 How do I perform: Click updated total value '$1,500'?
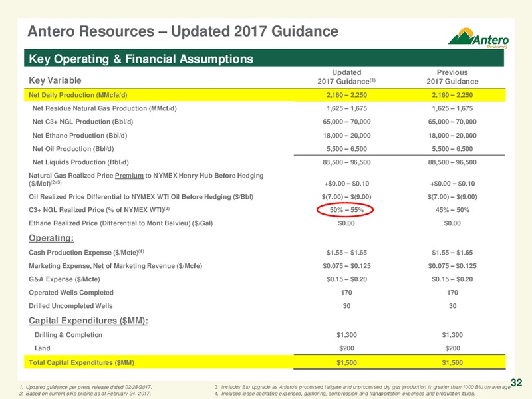pos(346,362)
